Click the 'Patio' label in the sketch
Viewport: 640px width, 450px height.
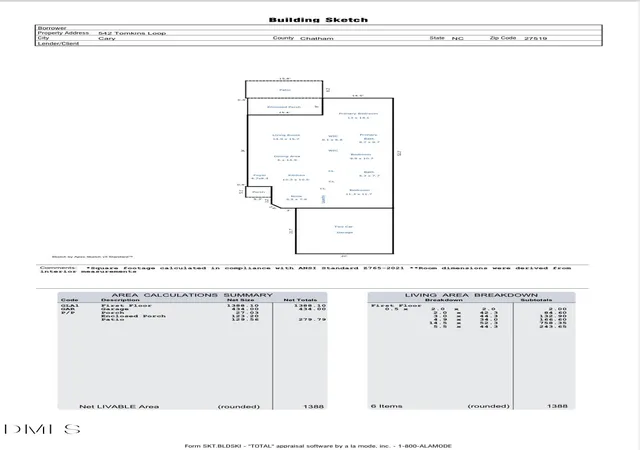click(285, 90)
